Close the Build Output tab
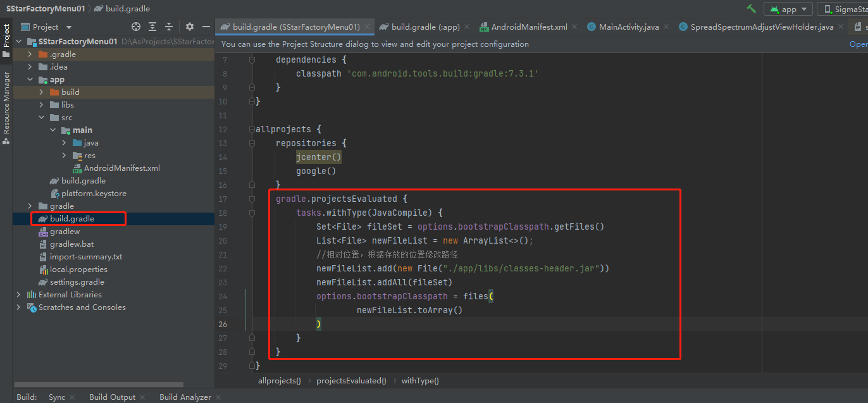This screenshot has height=403, width=868. pos(142,397)
